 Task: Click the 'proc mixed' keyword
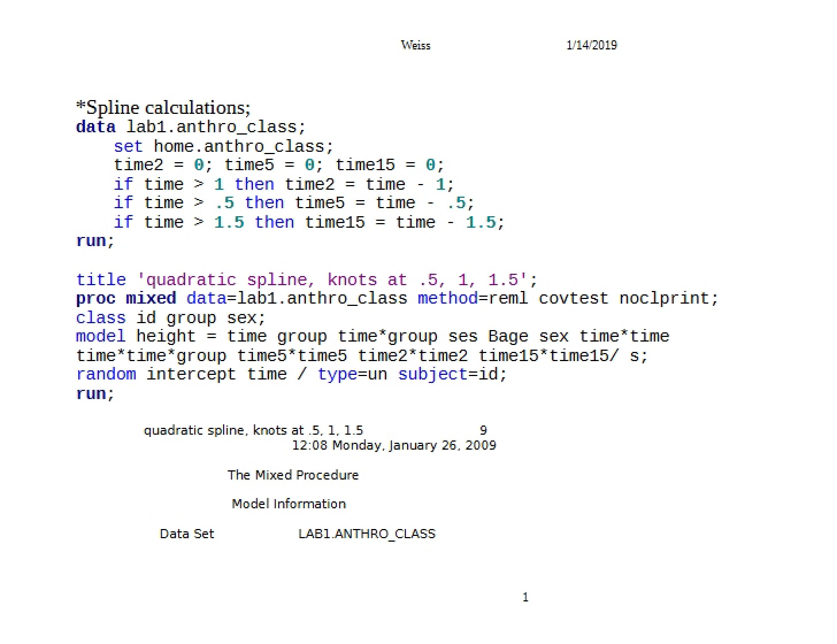point(126,298)
